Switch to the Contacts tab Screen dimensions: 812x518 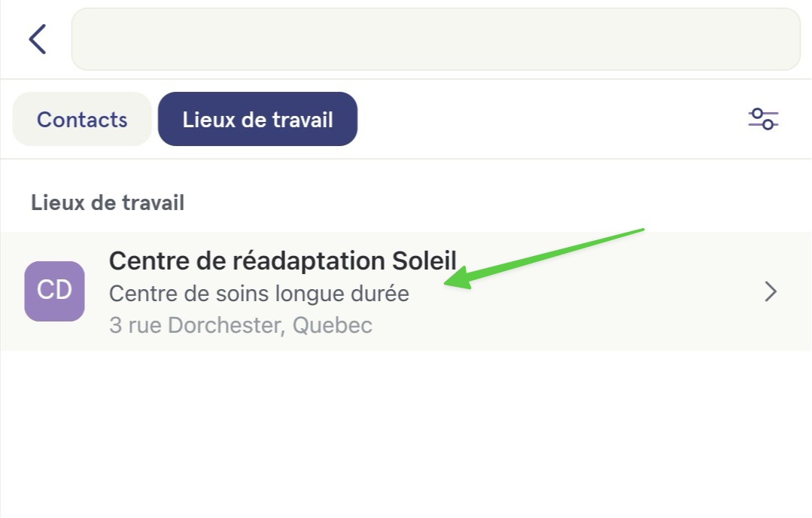82,119
